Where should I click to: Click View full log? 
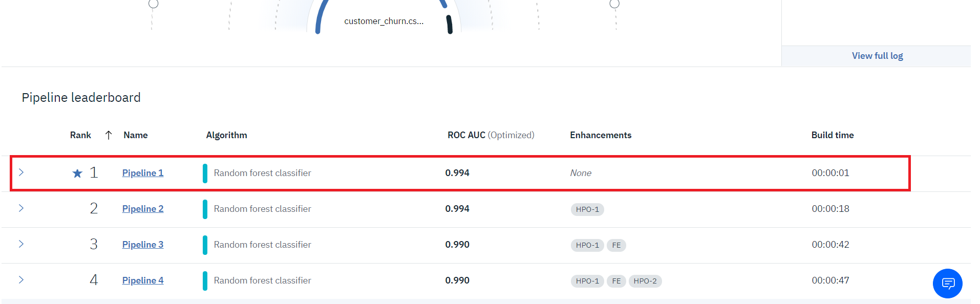point(877,56)
